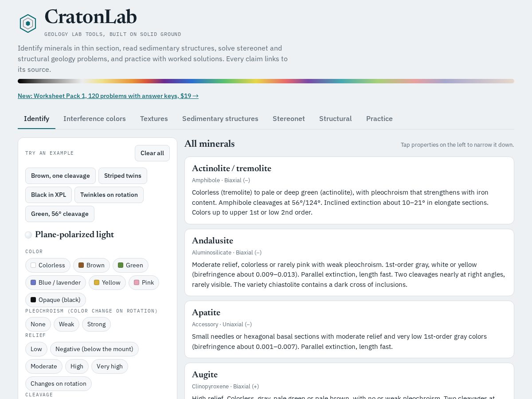This screenshot has width=532, height=399.
Task: Toggle the Green color filter
Action: click(x=130, y=265)
